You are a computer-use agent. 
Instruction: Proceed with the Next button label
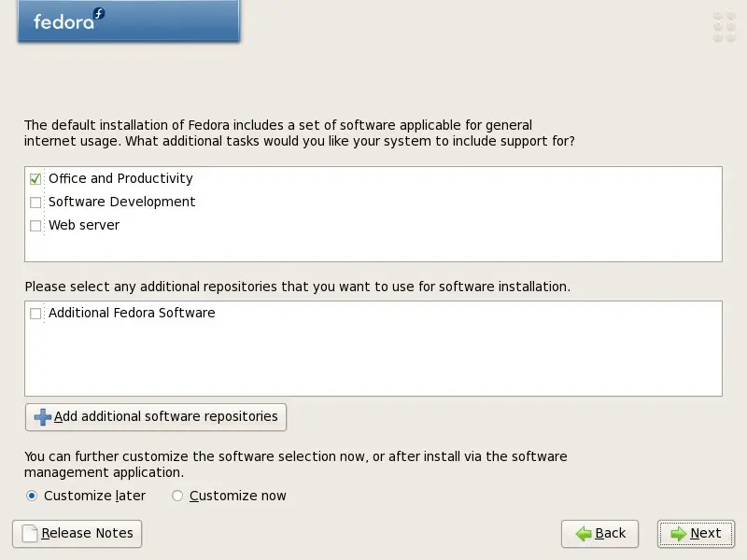[706, 533]
